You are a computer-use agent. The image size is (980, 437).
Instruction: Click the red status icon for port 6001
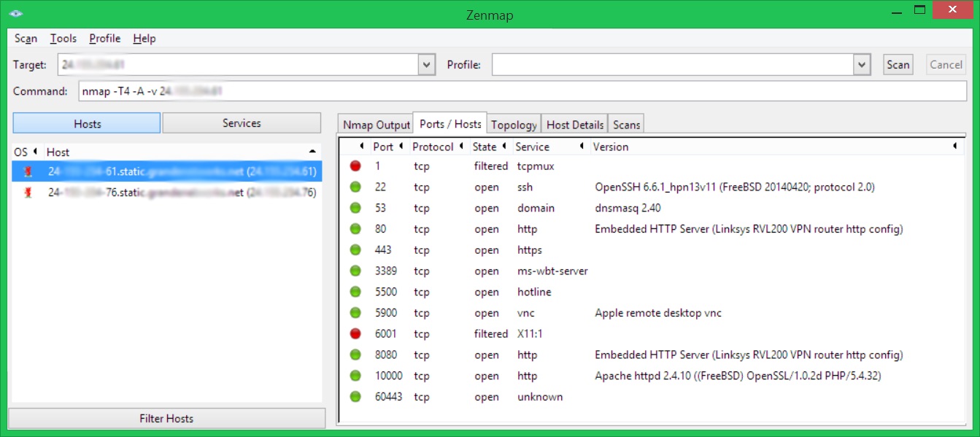click(355, 333)
